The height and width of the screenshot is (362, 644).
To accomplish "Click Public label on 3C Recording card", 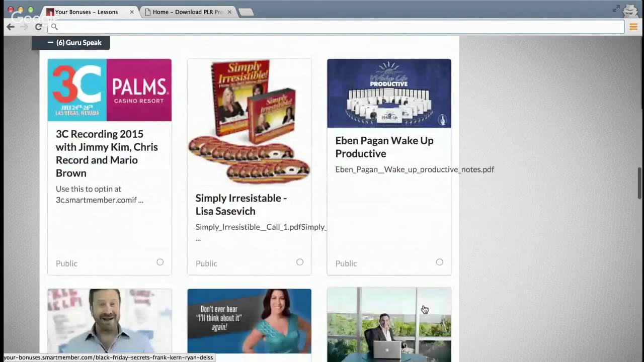I will tap(66, 263).
